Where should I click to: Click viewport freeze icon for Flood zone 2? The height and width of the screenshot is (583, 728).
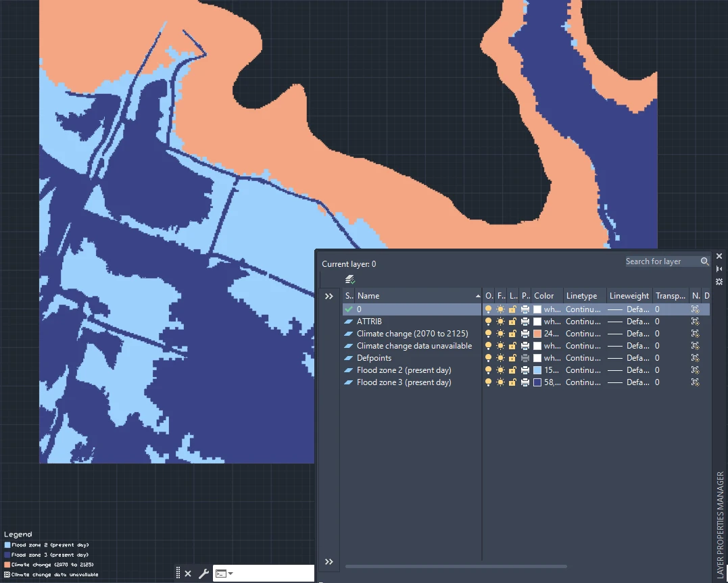pyautogui.click(x=695, y=370)
